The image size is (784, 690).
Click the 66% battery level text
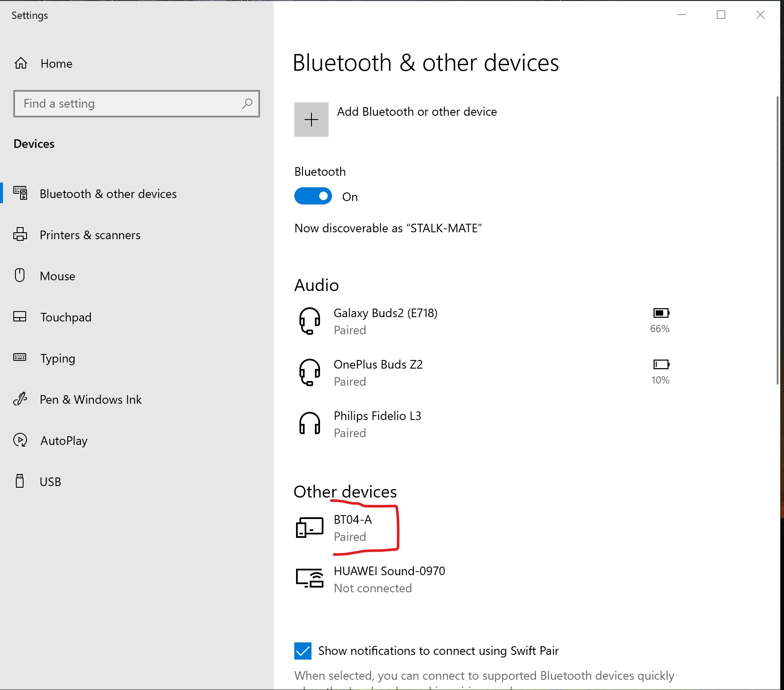(660, 329)
